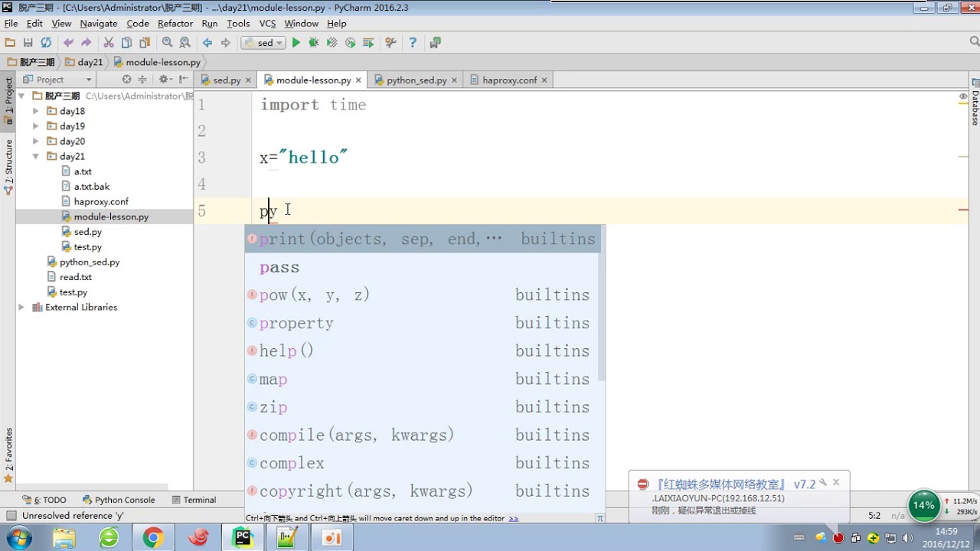Open the TODO tool window
This screenshot has height=551, width=980.
45,500
